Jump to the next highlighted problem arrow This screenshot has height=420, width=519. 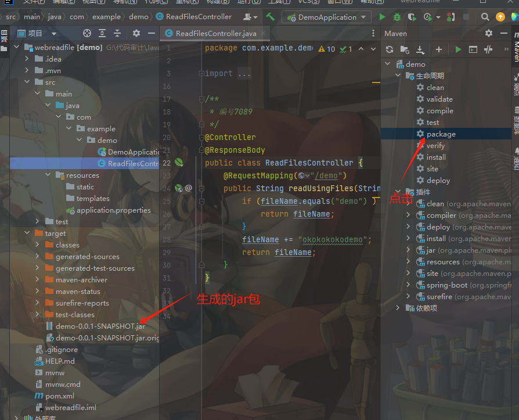[373, 49]
